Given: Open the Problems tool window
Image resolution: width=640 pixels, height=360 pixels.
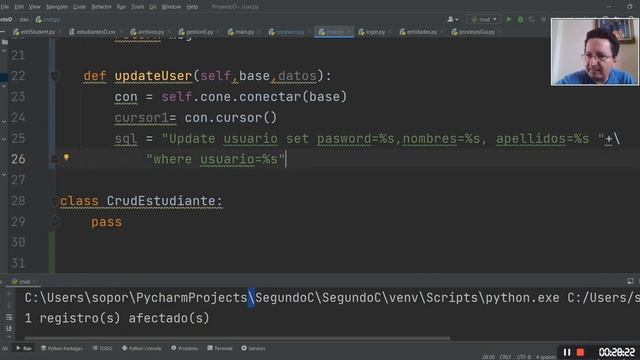Looking at the screenshot, I should pos(184,348).
